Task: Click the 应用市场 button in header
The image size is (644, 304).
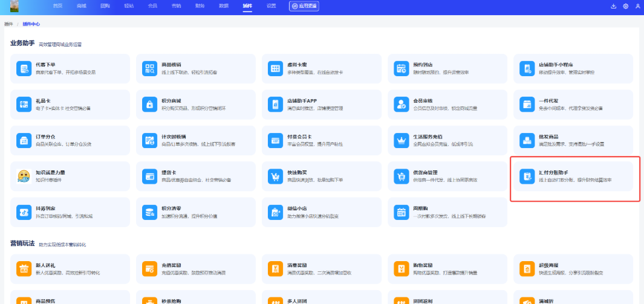Action: click(304, 5)
